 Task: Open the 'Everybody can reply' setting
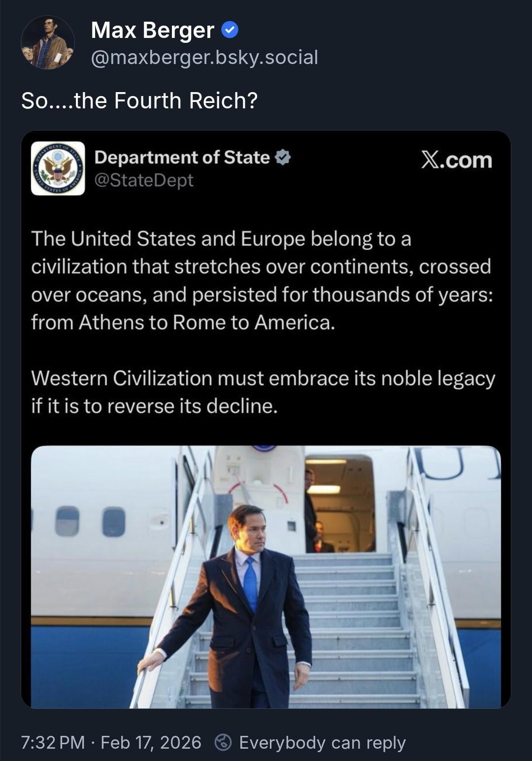point(322,743)
